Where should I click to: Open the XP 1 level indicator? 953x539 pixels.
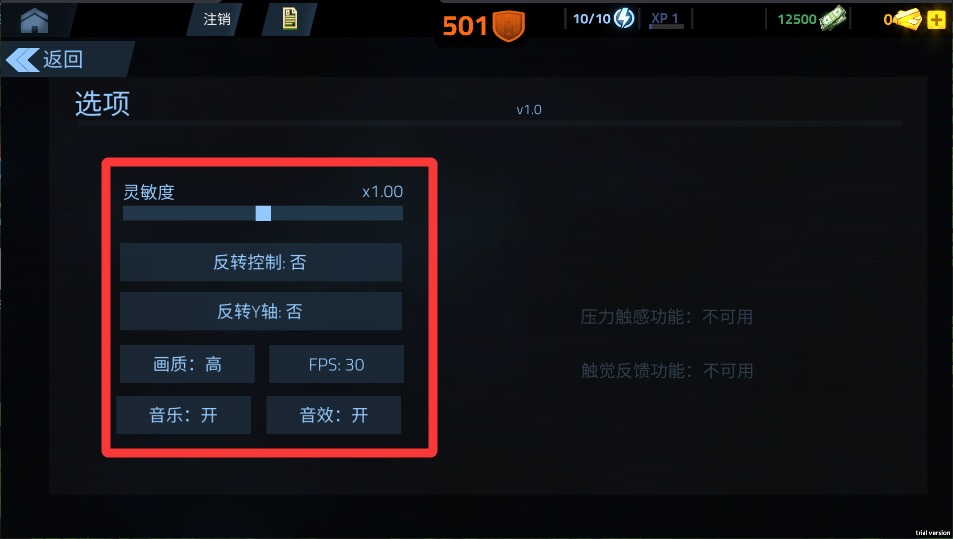pos(665,19)
